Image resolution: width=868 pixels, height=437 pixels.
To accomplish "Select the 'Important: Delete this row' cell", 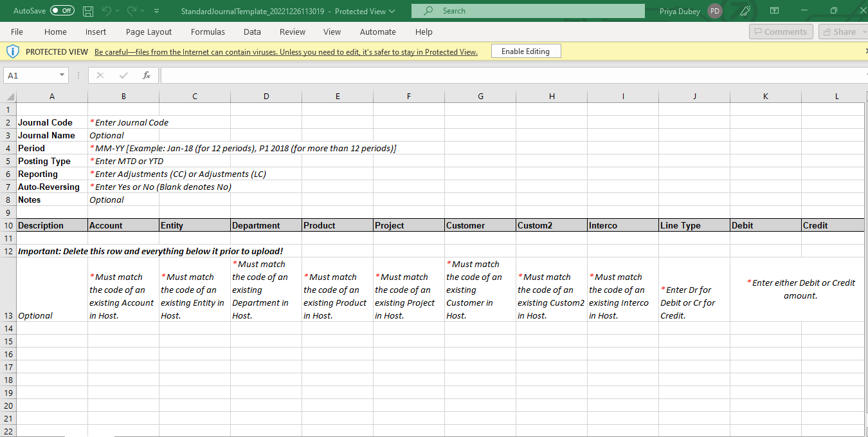I will point(52,251).
